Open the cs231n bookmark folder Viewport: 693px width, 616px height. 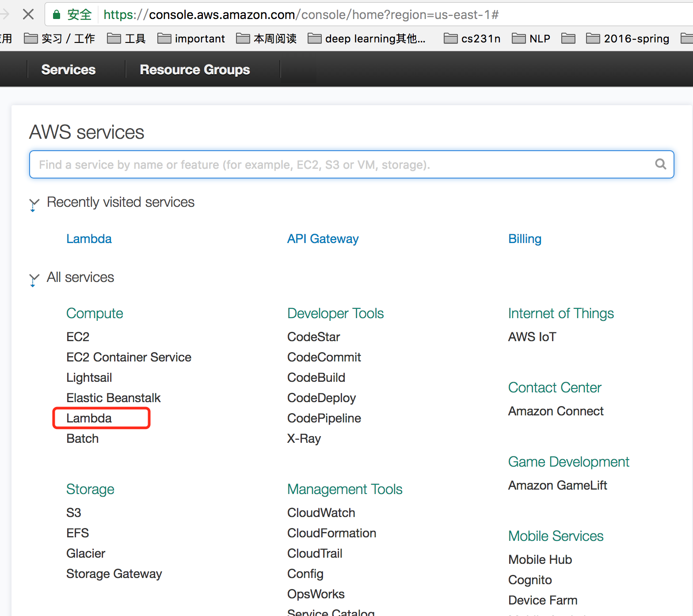click(x=472, y=39)
